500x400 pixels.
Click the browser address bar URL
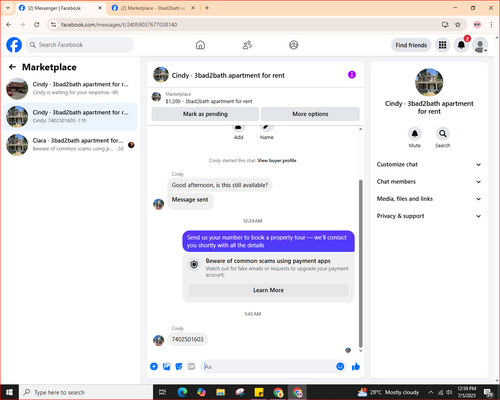pos(119,25)
